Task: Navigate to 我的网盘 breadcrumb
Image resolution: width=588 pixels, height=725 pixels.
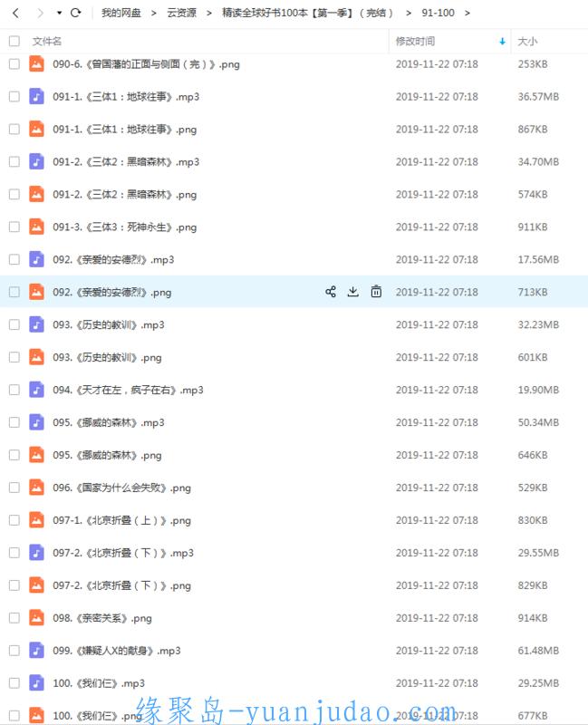Action: [121, 13]
